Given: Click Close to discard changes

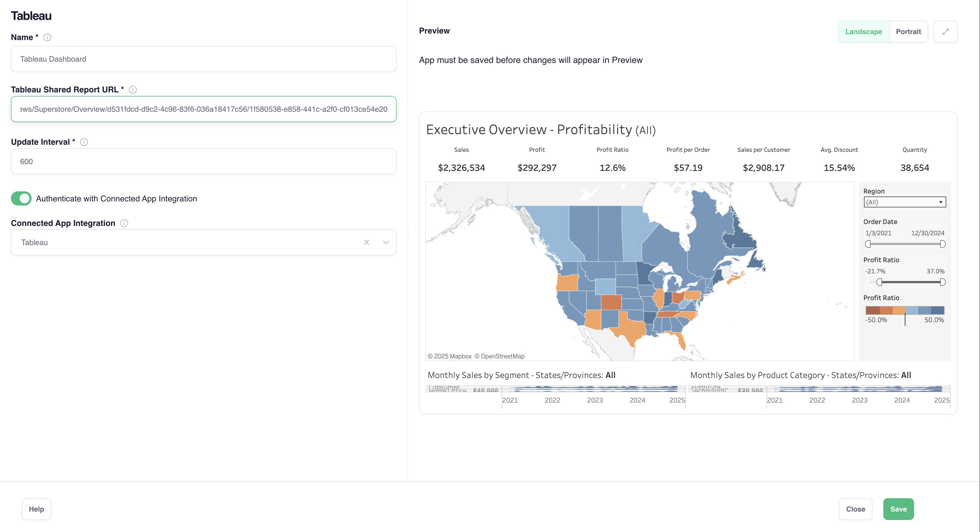Looking at the screenshot, I should pos(856,508).
